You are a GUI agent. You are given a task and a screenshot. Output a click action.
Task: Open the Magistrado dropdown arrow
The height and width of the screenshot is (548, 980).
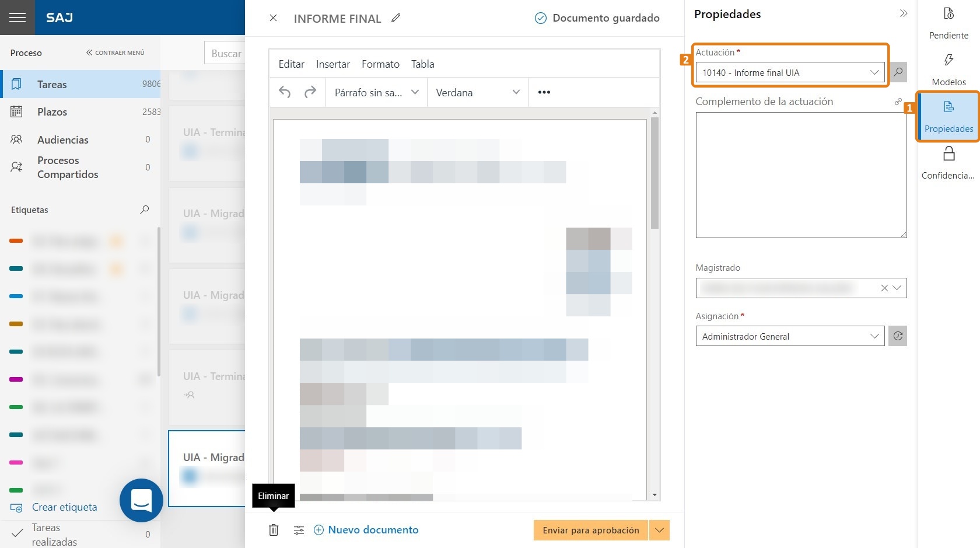pos(897,288)
